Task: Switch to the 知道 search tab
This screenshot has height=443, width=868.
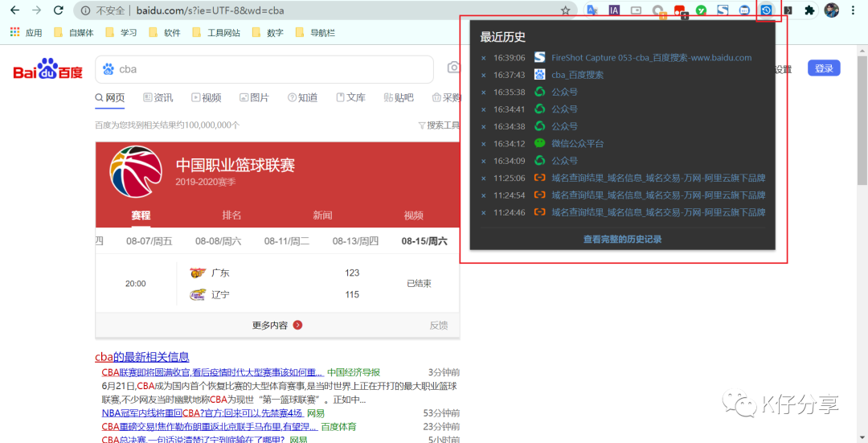Action: pyautogui.click(x=302, y=97)
